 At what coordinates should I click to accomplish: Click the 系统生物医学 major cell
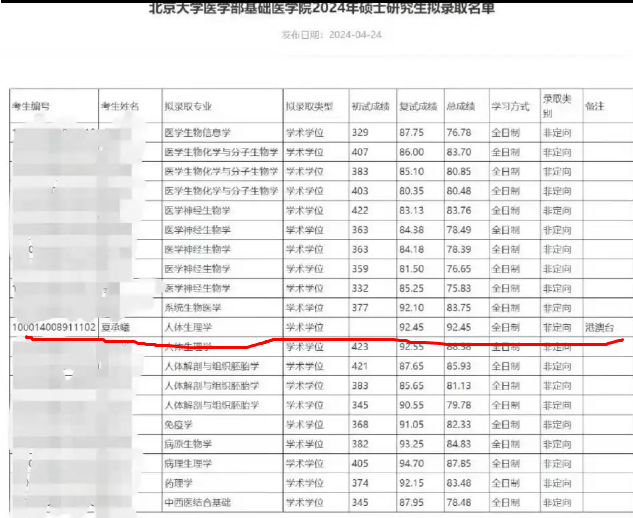(193, 308)
